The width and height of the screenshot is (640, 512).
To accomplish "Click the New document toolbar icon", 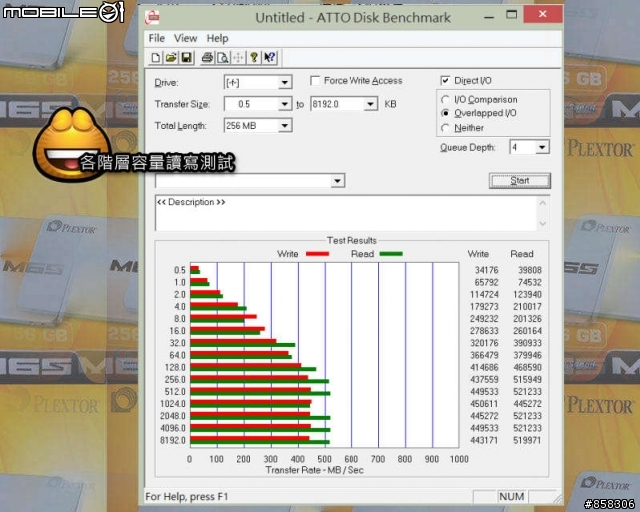I will (x=156, y=58).
